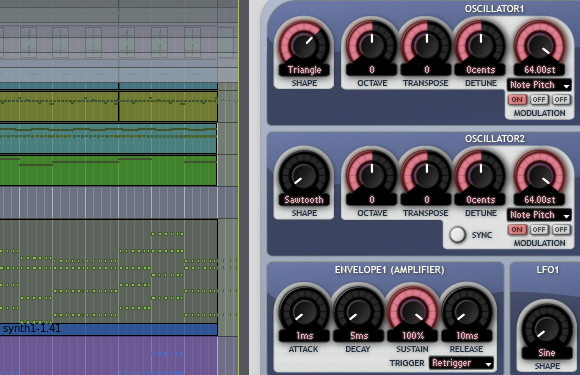Click the Envelope1 Sustain 100% value display
Viewport: 580px width, 375px height.
pyautogui.click(x=413, y=336)
